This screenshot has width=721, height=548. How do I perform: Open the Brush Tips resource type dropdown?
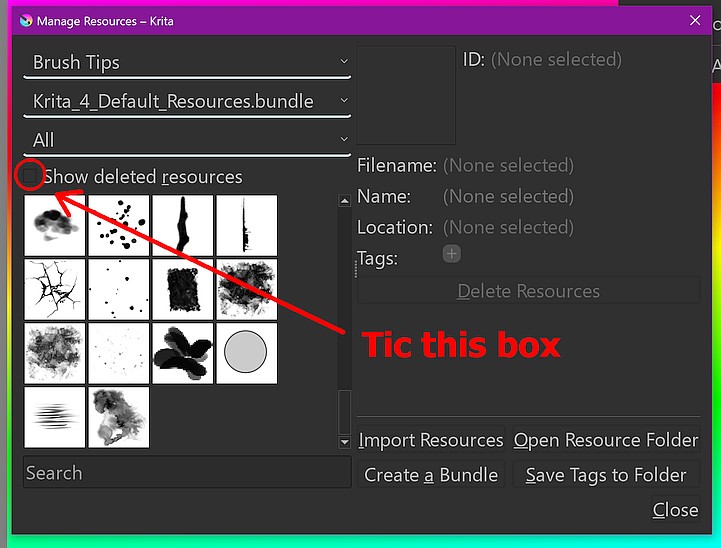tap(187, 62)
